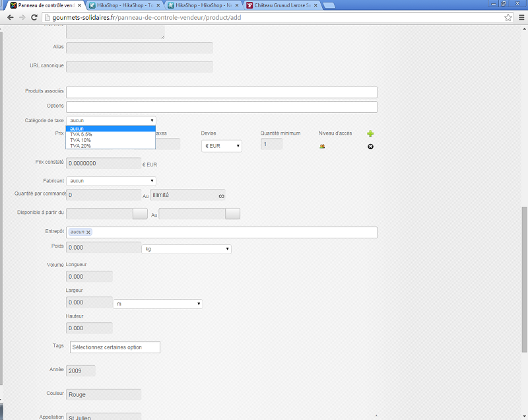
Task: Click the browser back arrow
Action: [x=10, y=18]
